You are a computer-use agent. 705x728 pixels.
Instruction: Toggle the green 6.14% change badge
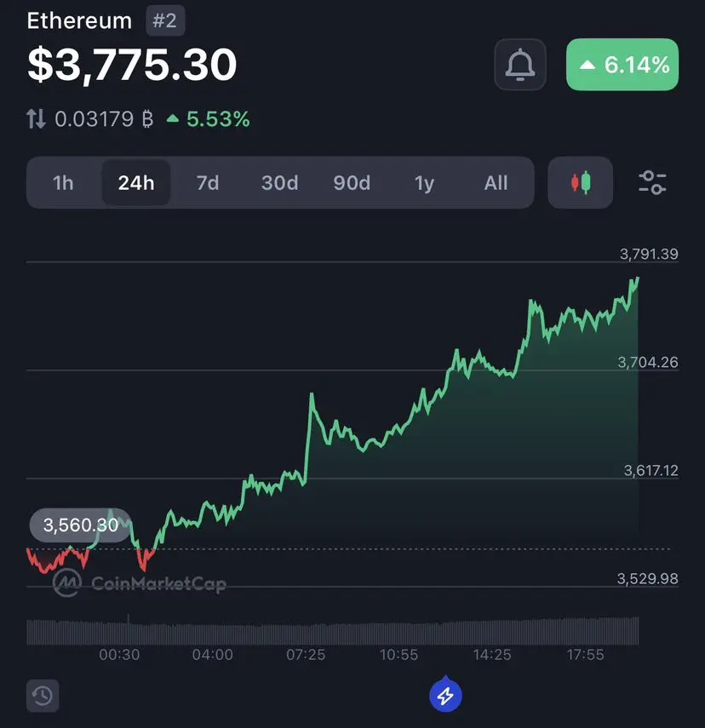(622, 65)
